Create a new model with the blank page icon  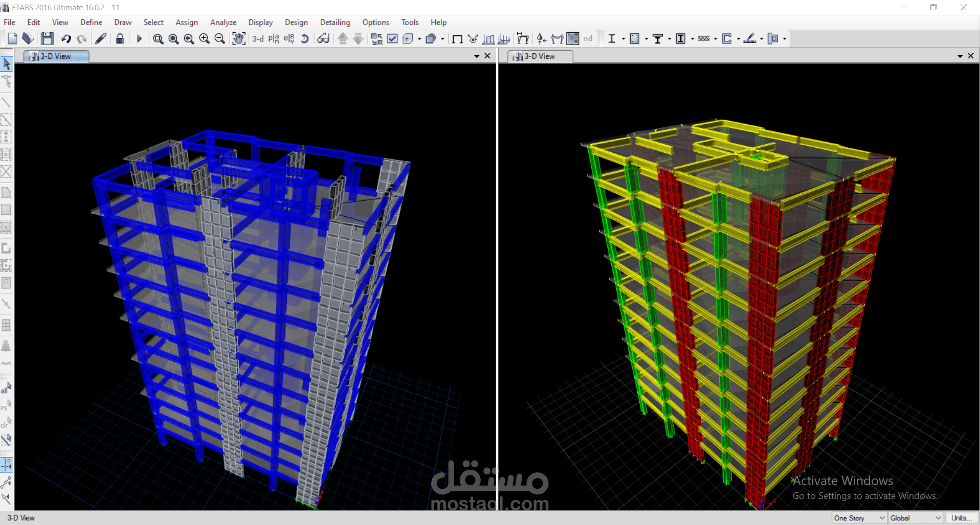click(12, 38)
